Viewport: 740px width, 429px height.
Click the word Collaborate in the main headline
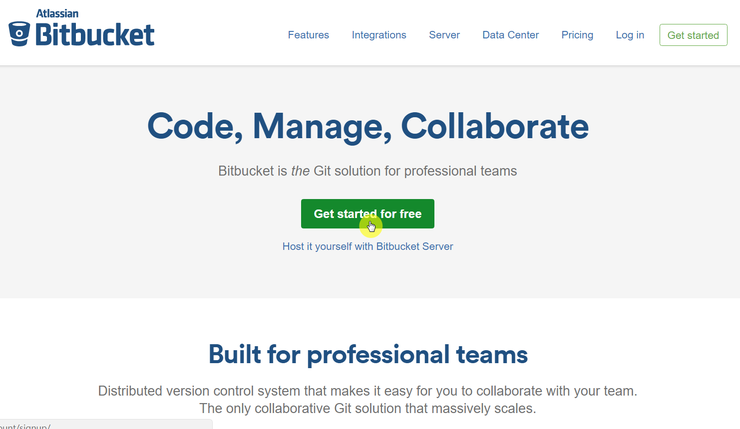495,126
